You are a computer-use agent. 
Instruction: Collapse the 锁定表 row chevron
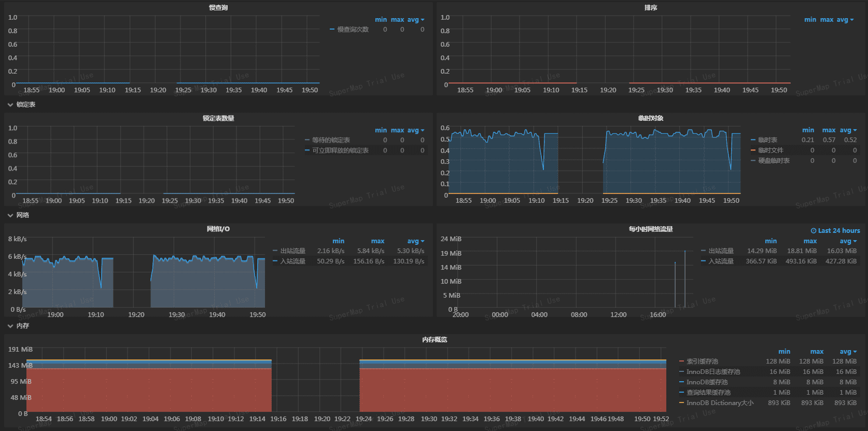coord(10,105)
